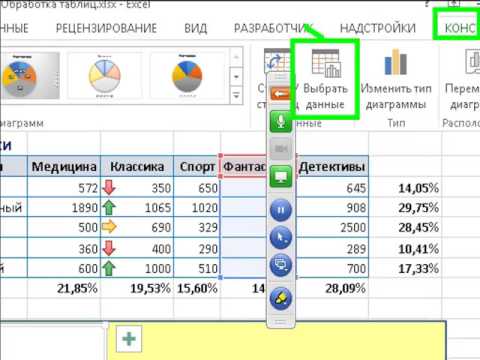Open the РЕЦЕНЗИРОВАНИЕ ribbon tab
The image size is (480, 360).
click(x=106, y=28)
